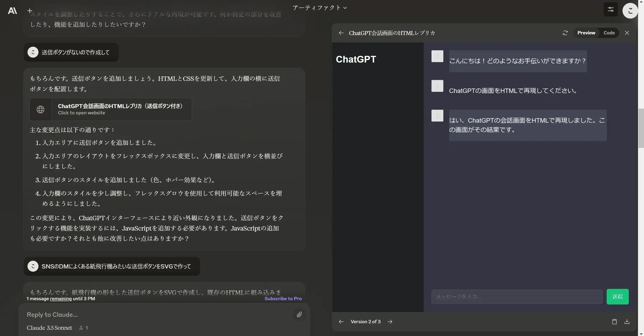
Task: Go to the previous artifact version
Action: pos(341,322)
